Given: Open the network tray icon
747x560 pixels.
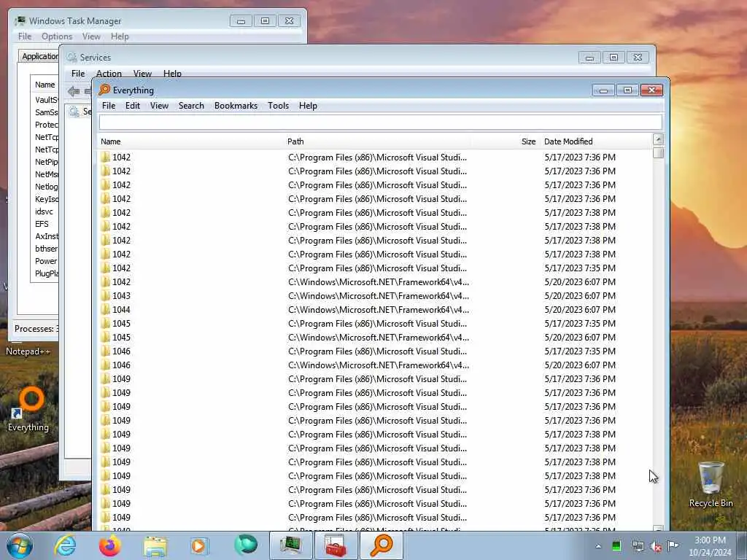Looking at the screenshot, I should [638, 546].
